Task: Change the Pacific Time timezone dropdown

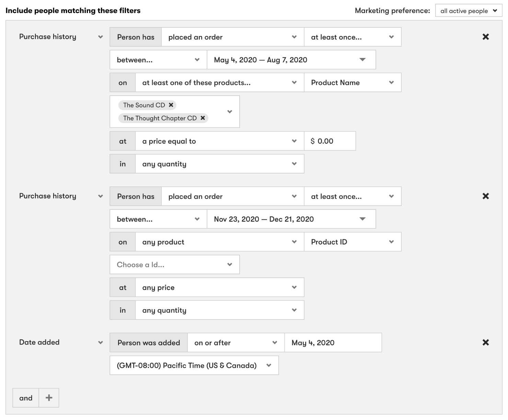Action: (x=194, y=365)
